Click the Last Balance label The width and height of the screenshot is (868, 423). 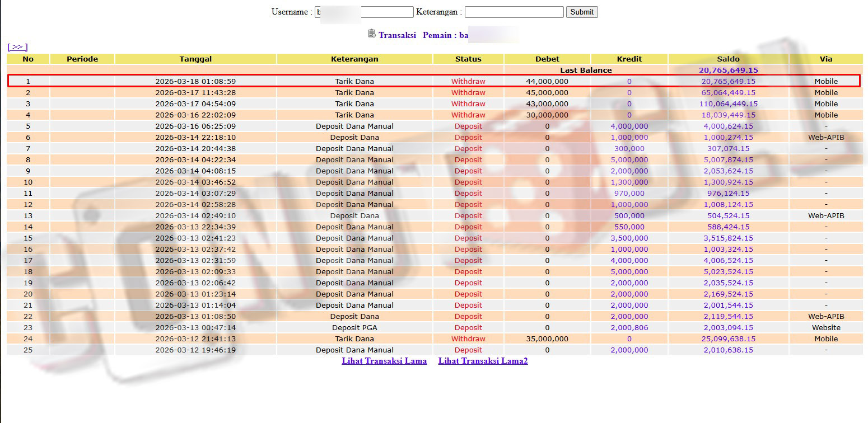coord(586,70)
